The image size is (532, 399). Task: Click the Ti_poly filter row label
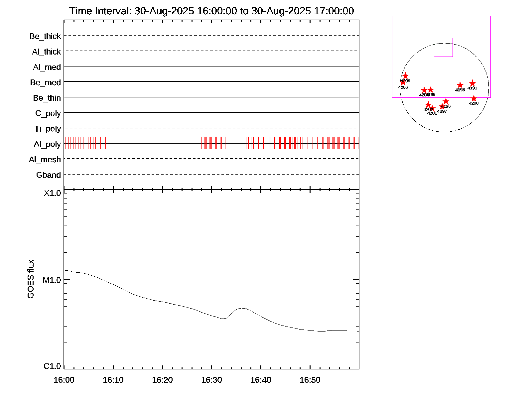(48, 129)
